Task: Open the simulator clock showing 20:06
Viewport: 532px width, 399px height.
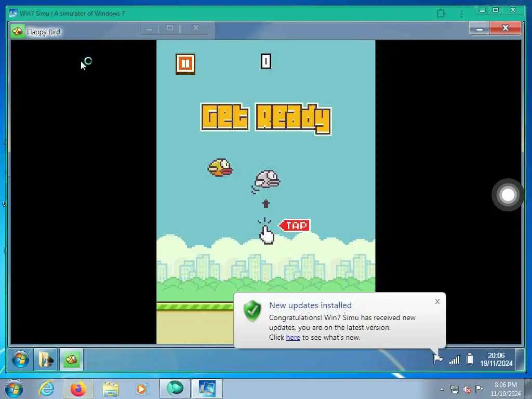Action: pos(496,360)
